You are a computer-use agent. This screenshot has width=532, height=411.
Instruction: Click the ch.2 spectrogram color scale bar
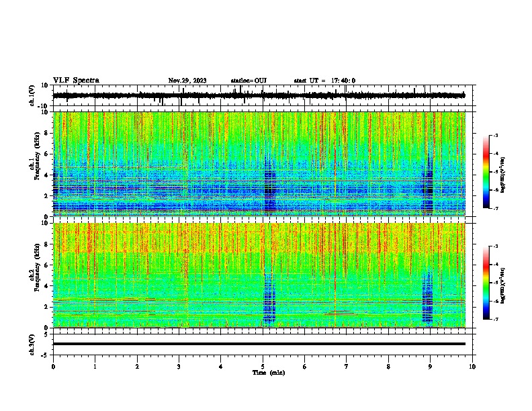pyautogui.click(x=486, y=283)
